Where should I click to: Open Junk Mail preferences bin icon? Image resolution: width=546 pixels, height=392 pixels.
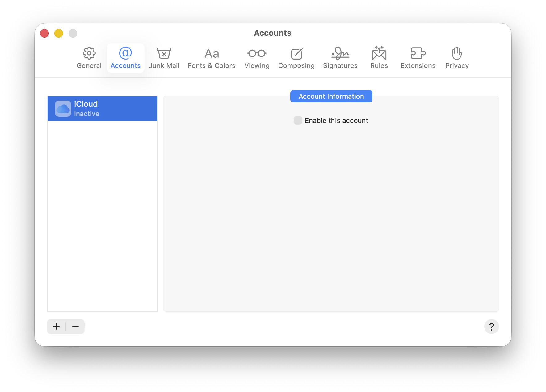click(x=164, y=54)
